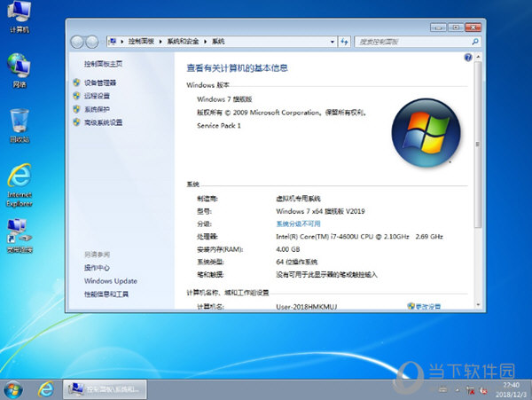Click the '4.00 GB' RAM value
532x400 pixels.
pos(287,249)
